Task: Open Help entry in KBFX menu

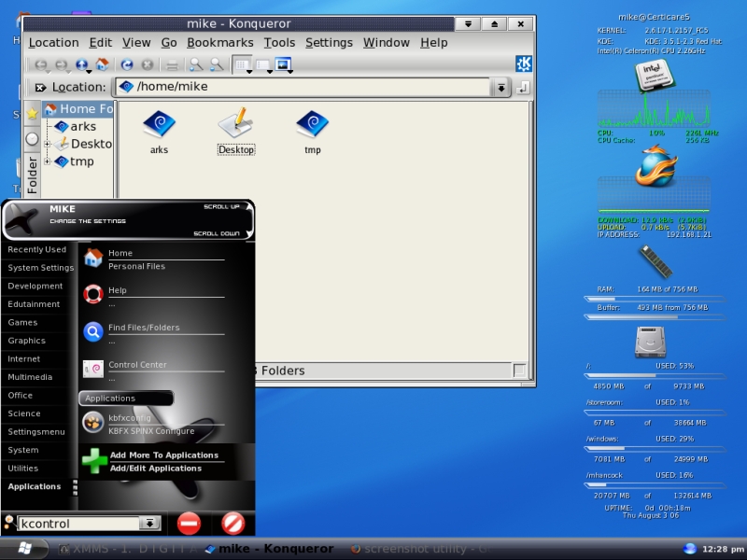Action: (x=153, y=296)
